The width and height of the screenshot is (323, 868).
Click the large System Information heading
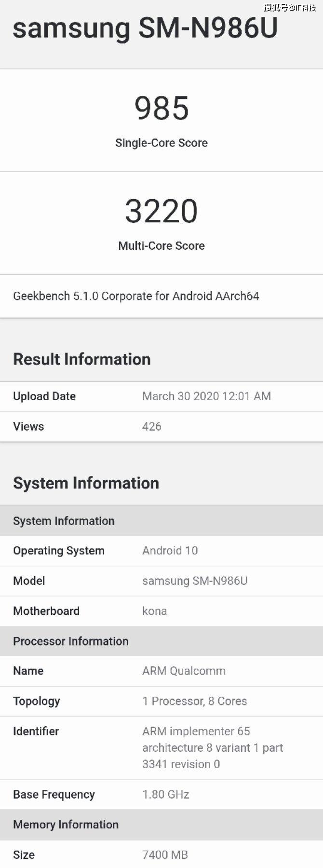(86, 483)
